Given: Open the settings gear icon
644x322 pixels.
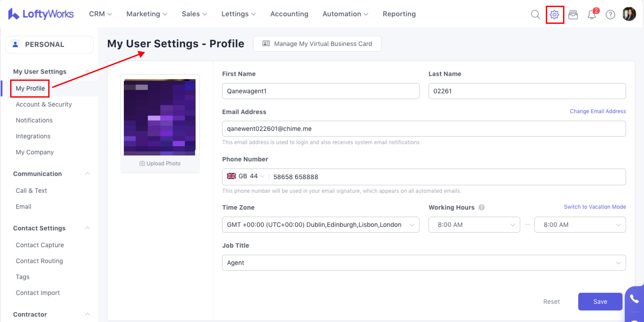Looking at the screenshot, I should pyautogui.click(x=554, y=15).
